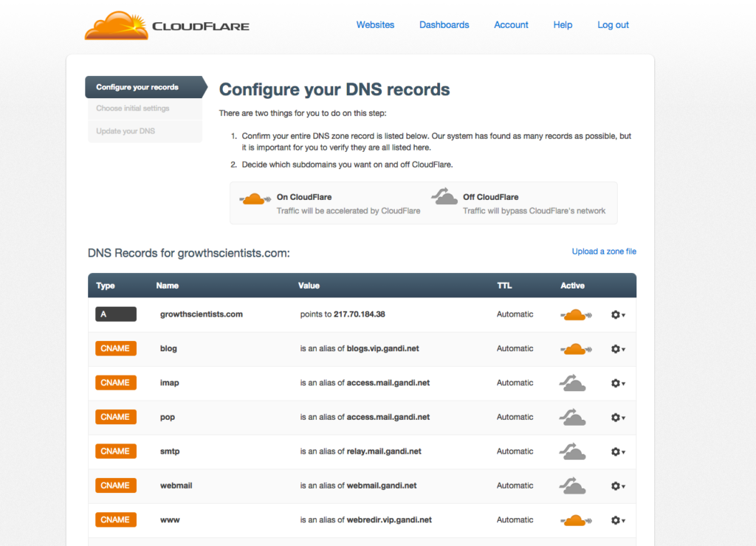The image size is (756, 546).
Task: Enable CloudFlare for the imap record
Action: click(572, 383)
